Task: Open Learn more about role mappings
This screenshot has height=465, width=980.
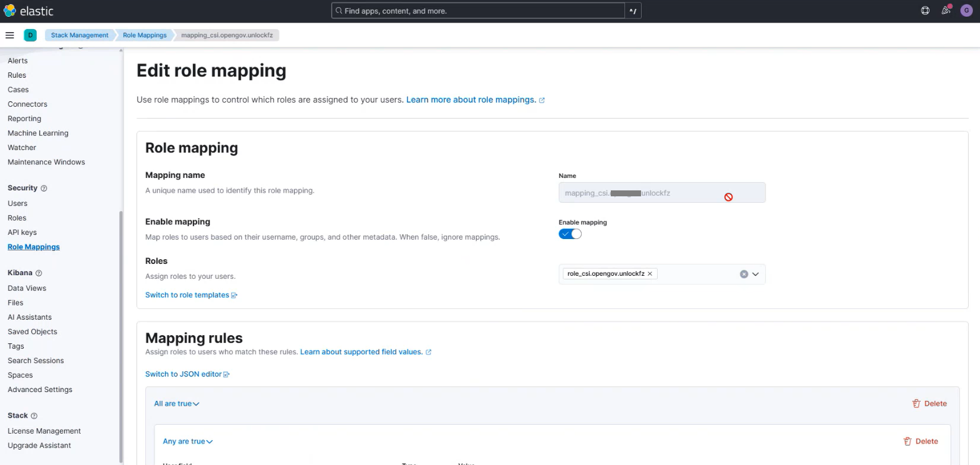Action: click(475, 100)
